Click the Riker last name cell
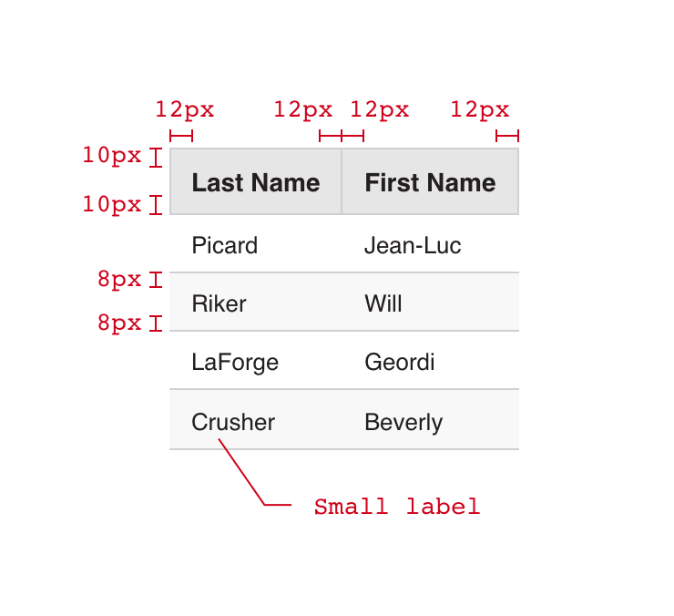 pyautogui.click(x=220, y=303)
